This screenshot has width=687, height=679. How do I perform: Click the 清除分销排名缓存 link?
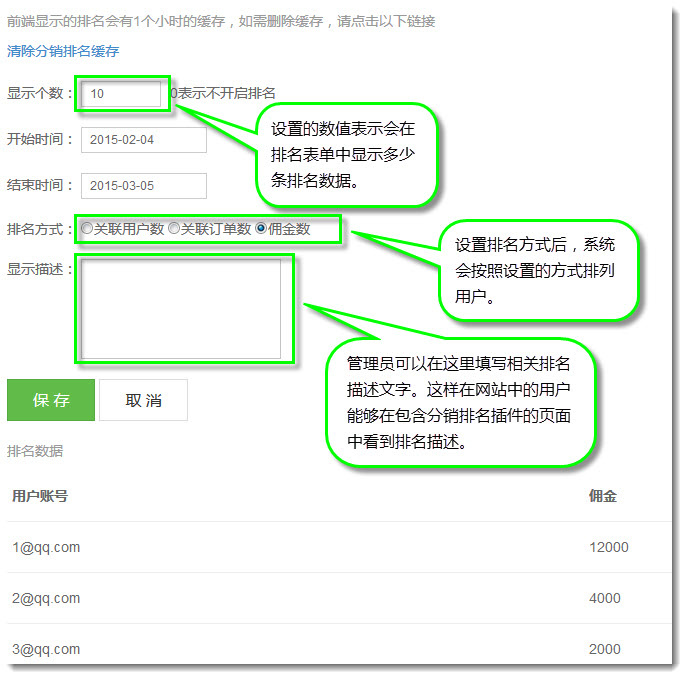63,51
